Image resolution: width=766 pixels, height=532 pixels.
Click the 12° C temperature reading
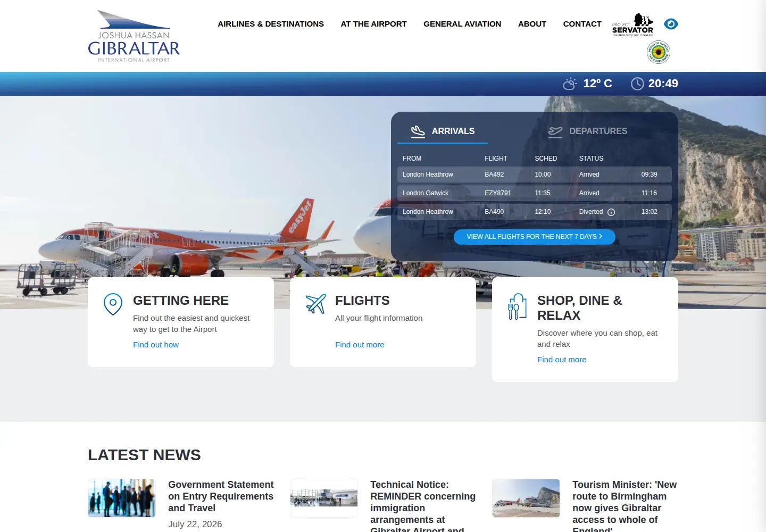point(597,84)
